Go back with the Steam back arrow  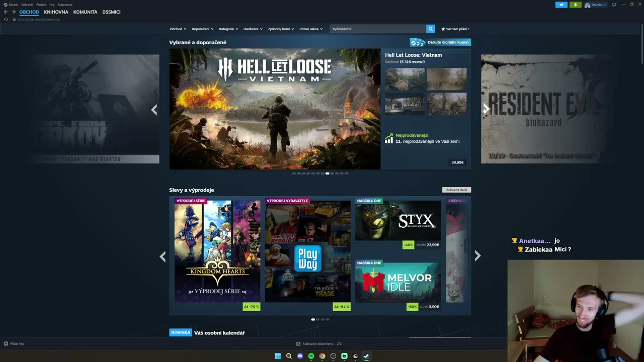[x=6, y=12]
